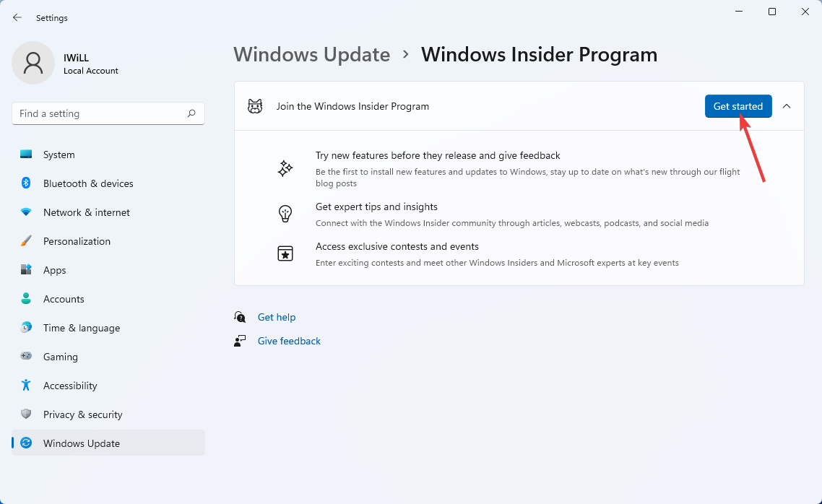Click the star contests and events icon
822x504 pixels.
(x=285, y=253)
